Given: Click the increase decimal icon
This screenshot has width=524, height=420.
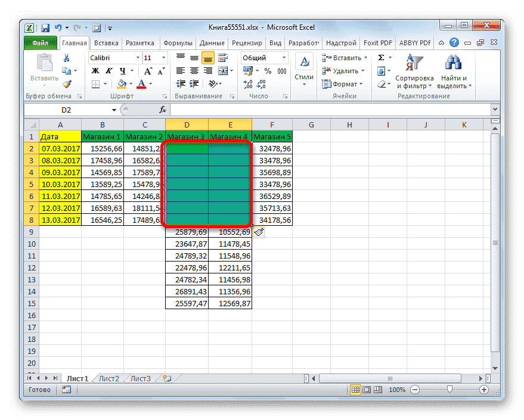Looking at the screenshot, I should click(x=247, y=83).
